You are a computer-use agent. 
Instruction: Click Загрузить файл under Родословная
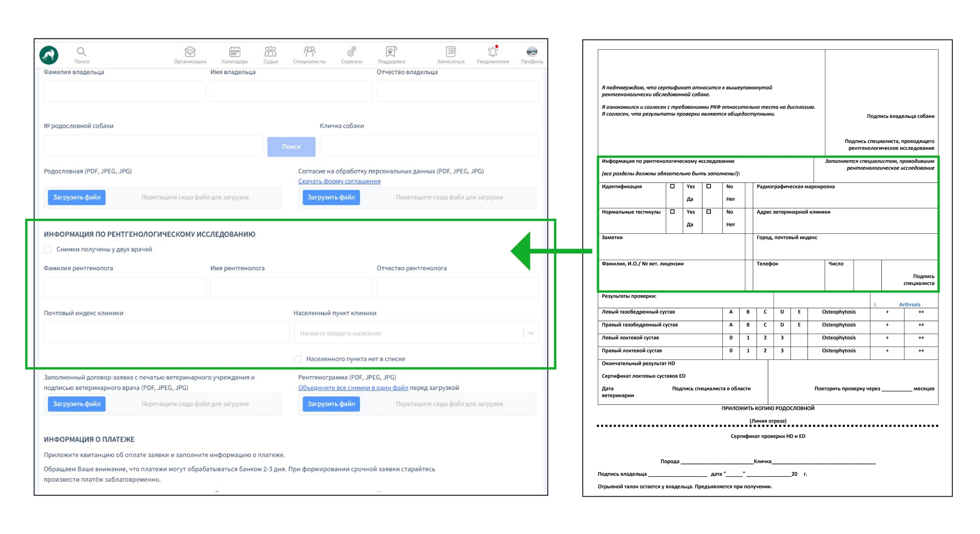pyautogui.click(x=77, y=197)
